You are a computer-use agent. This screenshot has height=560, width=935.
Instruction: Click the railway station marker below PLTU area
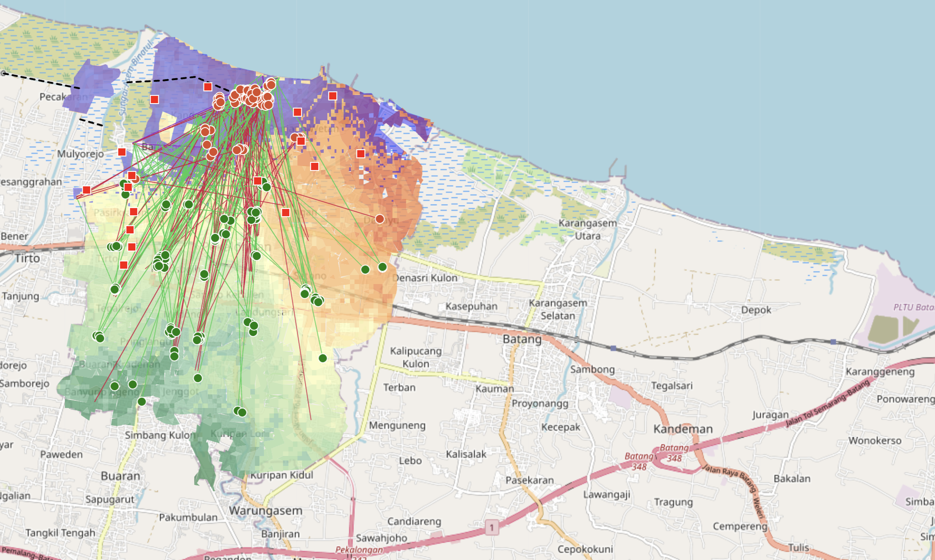(833, 342)
